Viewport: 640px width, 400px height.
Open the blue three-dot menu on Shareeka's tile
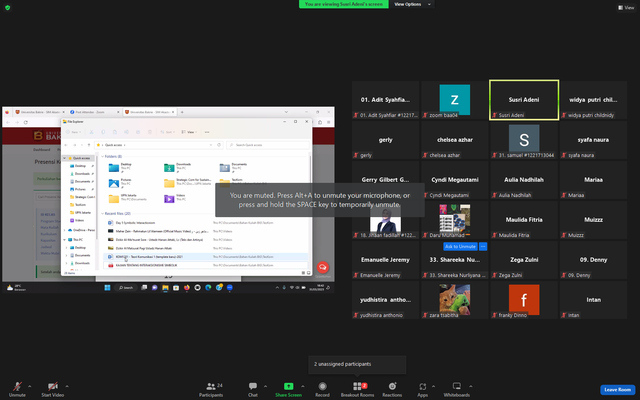pos(483,247)
